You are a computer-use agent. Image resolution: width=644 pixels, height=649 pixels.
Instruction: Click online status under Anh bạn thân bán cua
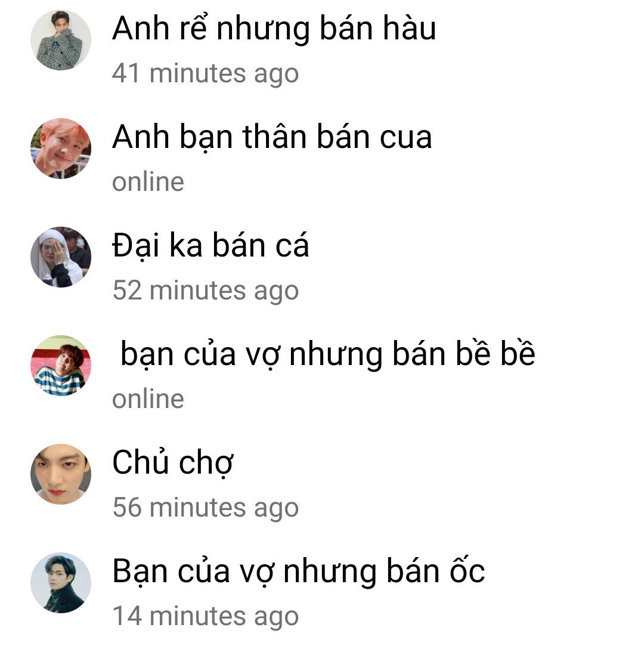point(148,182)
